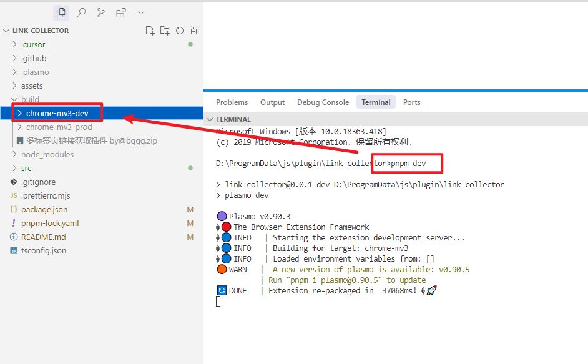
Task: Refresh the Explorer with the refresh icon
Action: click(180, 30)
